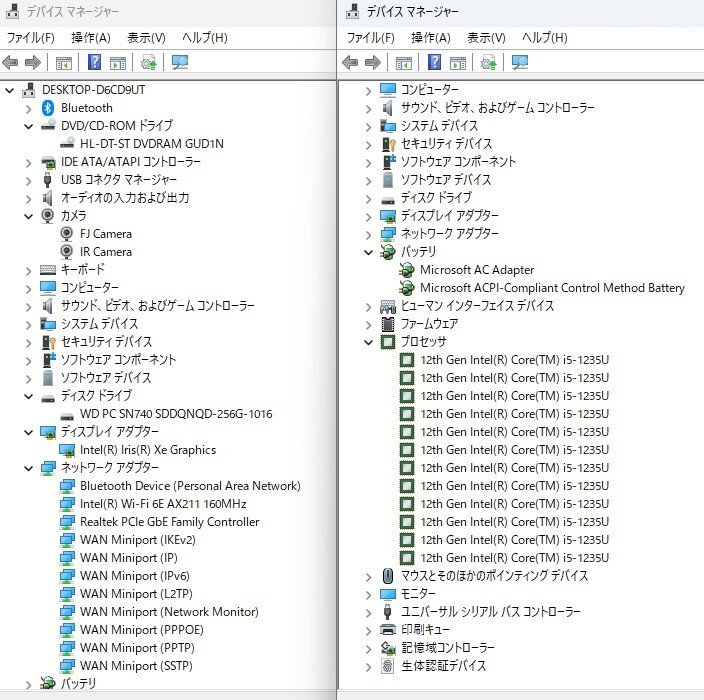Click Show/Hide console tree icon, left window
This screenshot has height=700, width=704.
coord(64,63)
